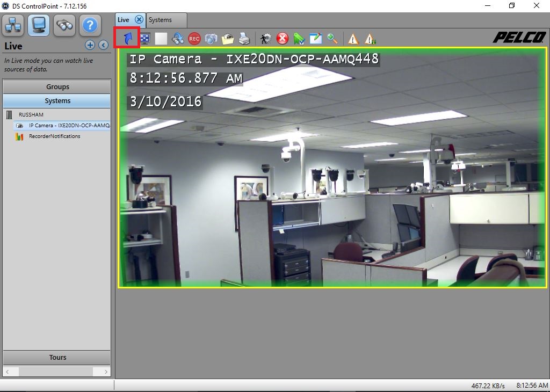Open the zoom magnifier tool
Screen dimensions: 550x392
point(332,38)
